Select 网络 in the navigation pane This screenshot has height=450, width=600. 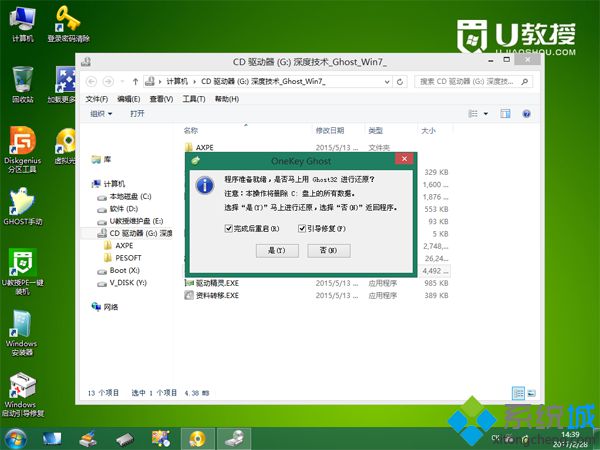click(x=105, y=307)
